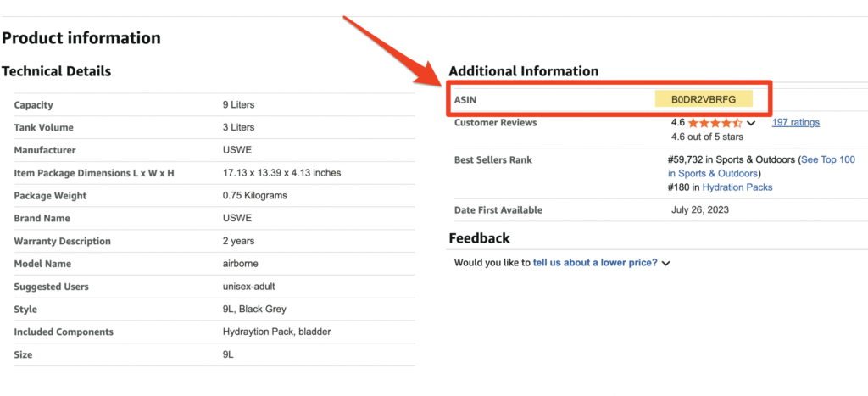868x396 pixels.
Task: Click the Technical Details heading
Action: (57, 71)
